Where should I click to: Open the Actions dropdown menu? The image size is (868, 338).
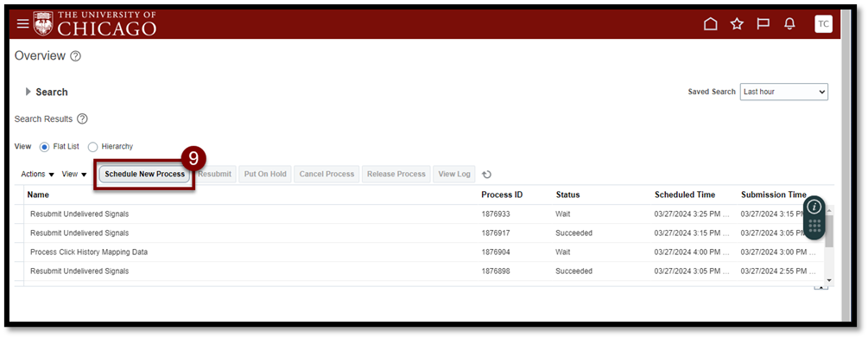pyautogui.click(x=38, y=174)
